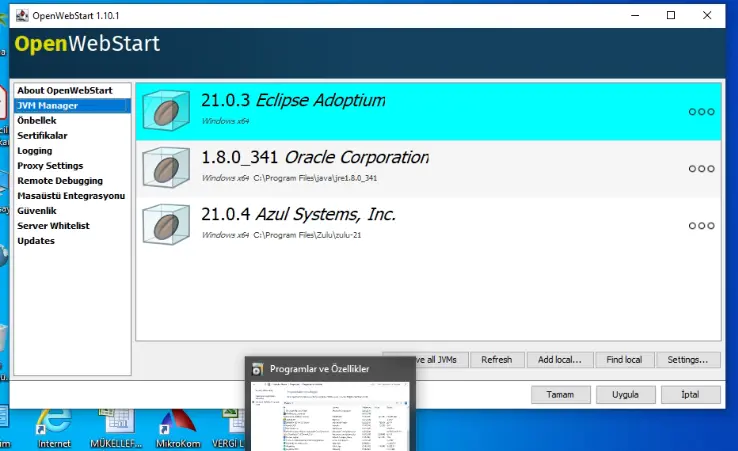738x451 pixels.
Task: Cancel with the İptal button
Action: (x=690, y=395)
